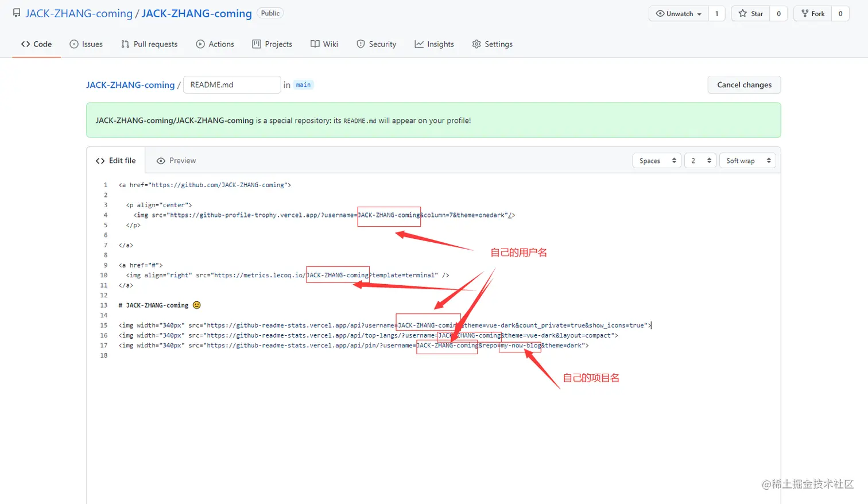This screenshot has width=868, height=504.
Task: Open the Soft wrap mode dropdown
Action: click(x=747, y=161)
